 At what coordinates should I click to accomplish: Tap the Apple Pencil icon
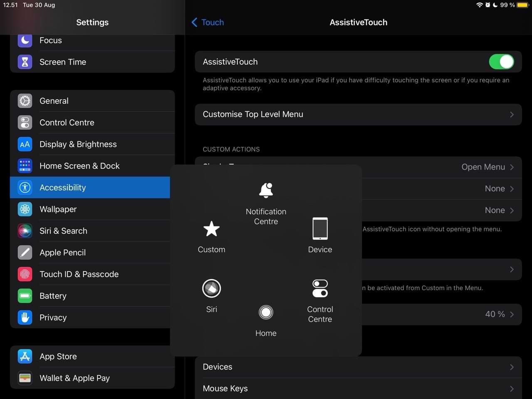(25, 252)
